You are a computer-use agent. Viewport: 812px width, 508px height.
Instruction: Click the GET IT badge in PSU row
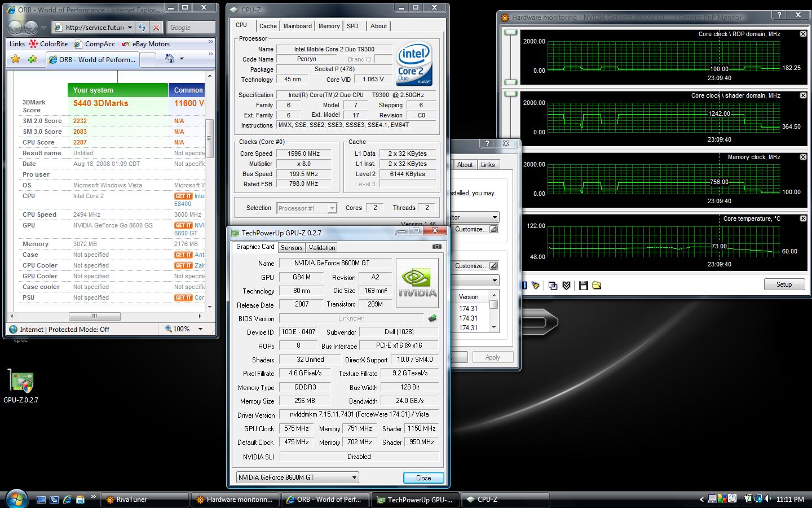click(183, 297)
